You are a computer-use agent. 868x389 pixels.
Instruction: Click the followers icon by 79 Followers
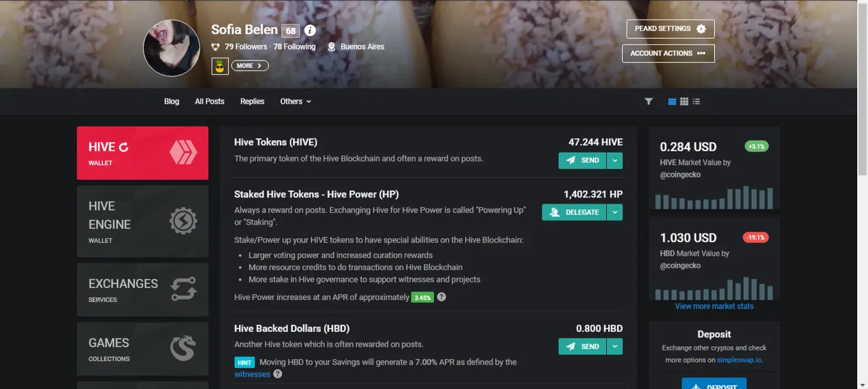216,47
